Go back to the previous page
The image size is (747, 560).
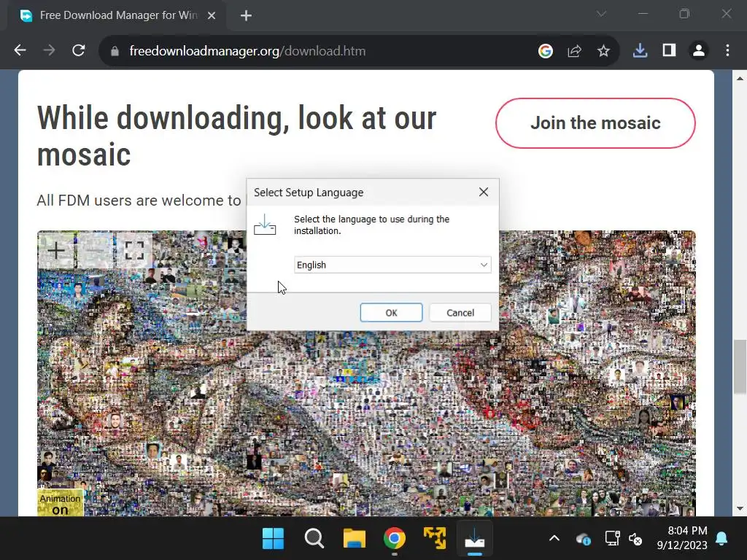tap(20, 50)
